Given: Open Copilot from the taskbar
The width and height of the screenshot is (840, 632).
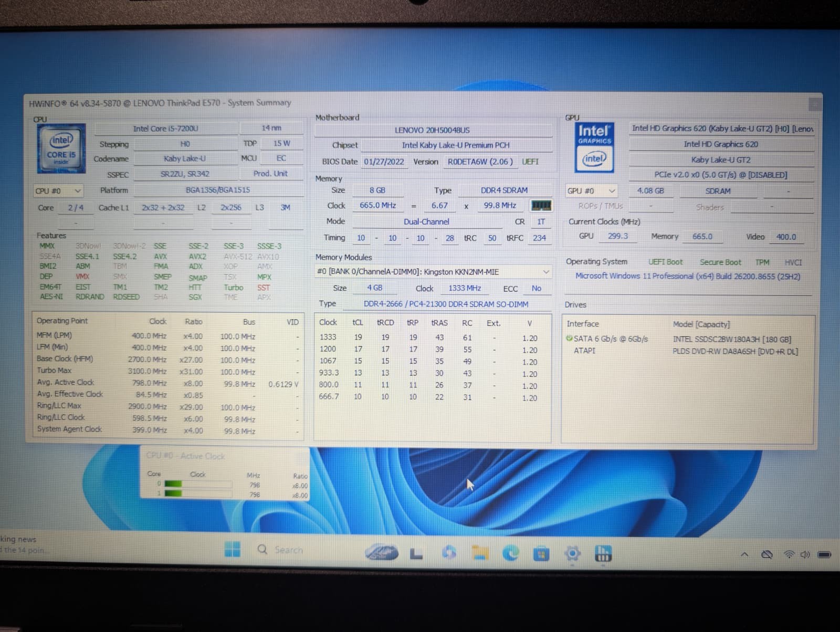Looking at the screenshot, I should pyautogui.click(x=448, y=553).
